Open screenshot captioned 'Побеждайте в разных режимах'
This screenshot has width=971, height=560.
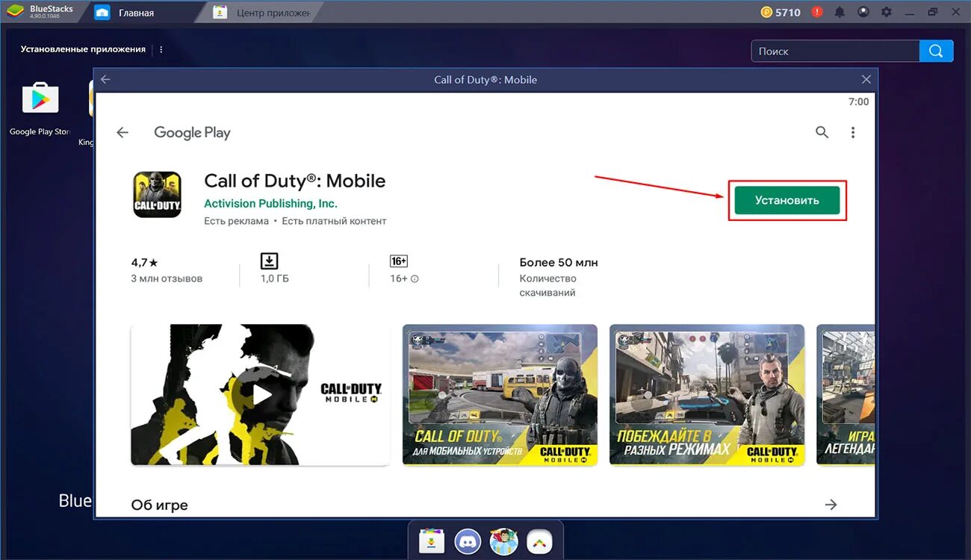tap(707, 394)
